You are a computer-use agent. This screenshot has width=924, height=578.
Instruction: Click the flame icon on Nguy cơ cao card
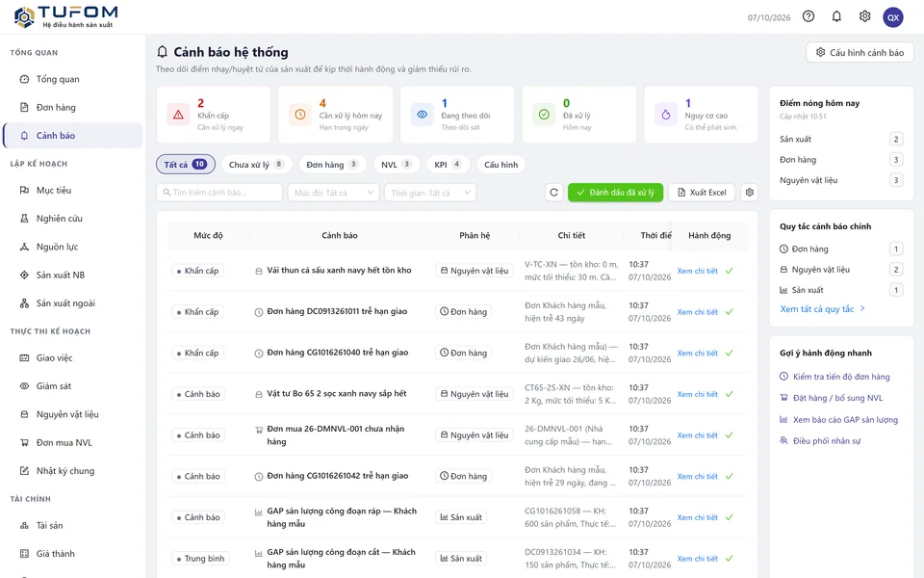[x=666, y=115]
